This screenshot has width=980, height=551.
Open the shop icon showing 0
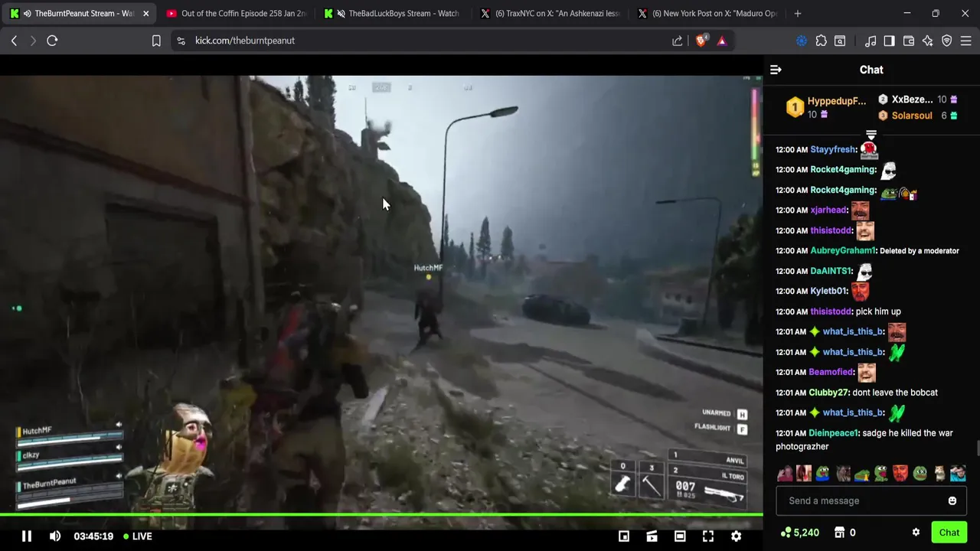(844, 533)
